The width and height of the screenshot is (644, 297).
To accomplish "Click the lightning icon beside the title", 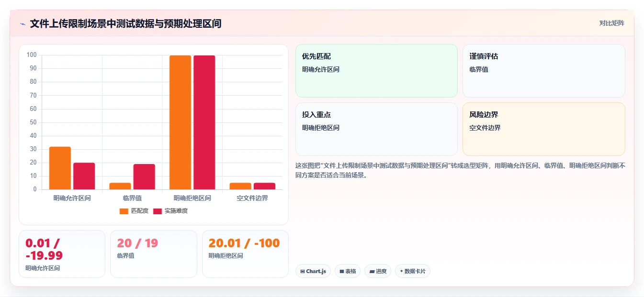I will (x=23, y=24).
